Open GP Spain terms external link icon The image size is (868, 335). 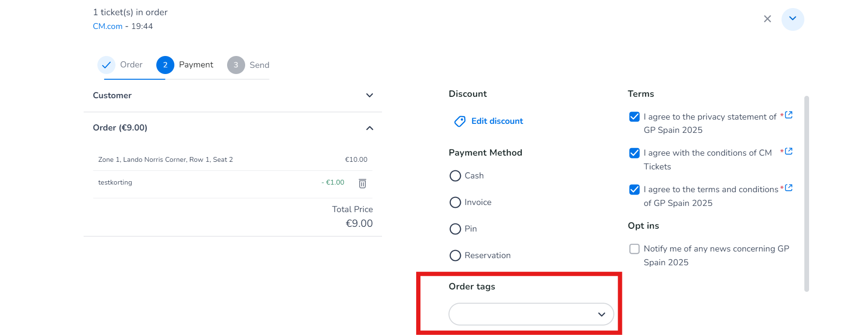(789, 188)
